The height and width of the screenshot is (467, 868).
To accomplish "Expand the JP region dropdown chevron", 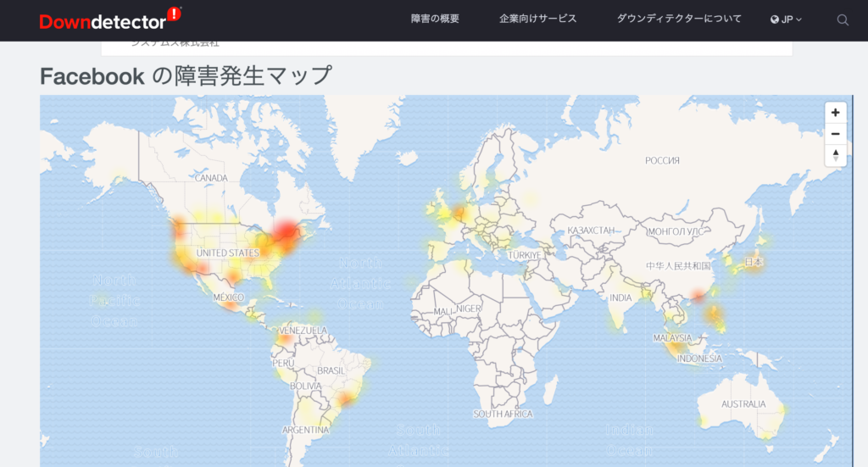I will tap(798, 19).
